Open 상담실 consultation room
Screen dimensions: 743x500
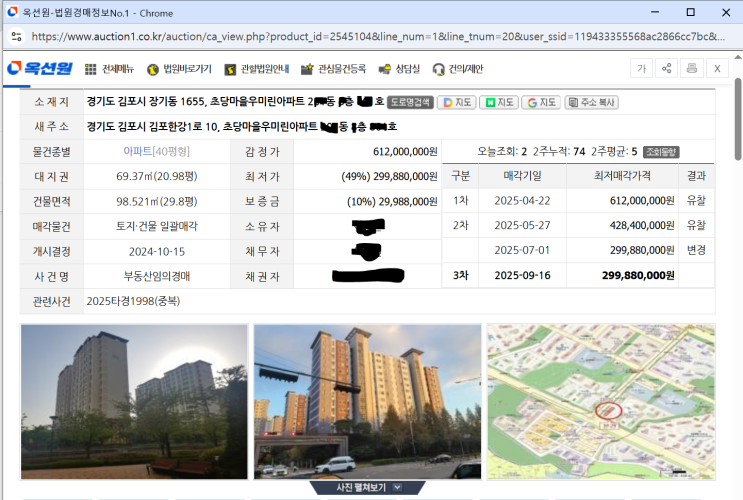pyautogui.click(x=400, y=69)
